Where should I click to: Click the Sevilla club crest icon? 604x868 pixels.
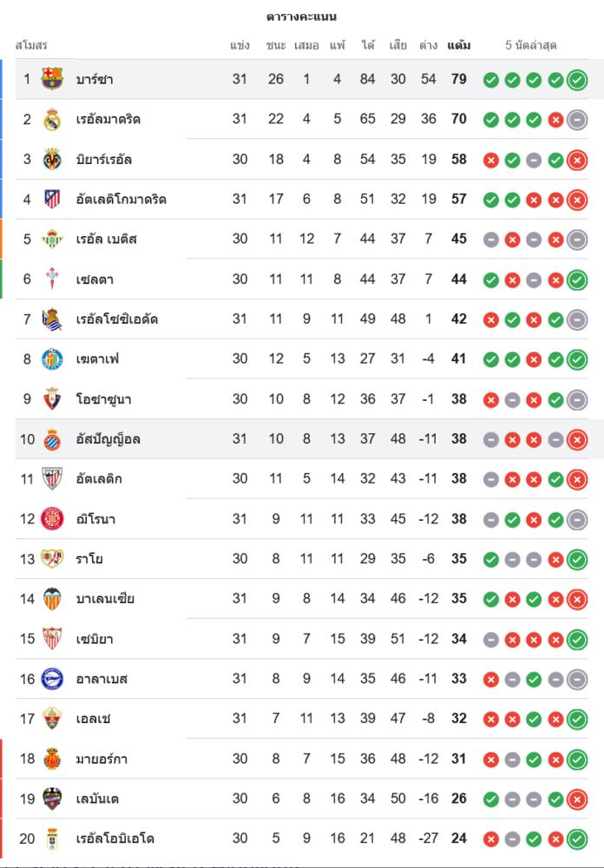tap(52, 639)
